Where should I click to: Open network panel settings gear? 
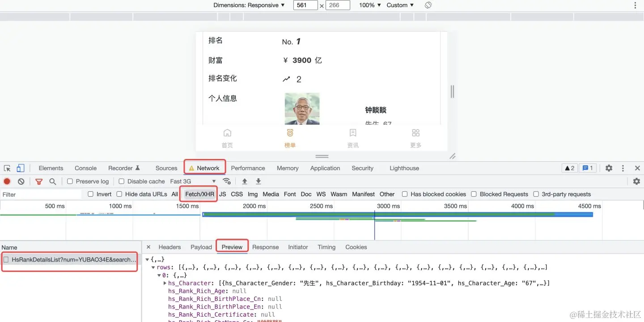click(x=636, y=181)
